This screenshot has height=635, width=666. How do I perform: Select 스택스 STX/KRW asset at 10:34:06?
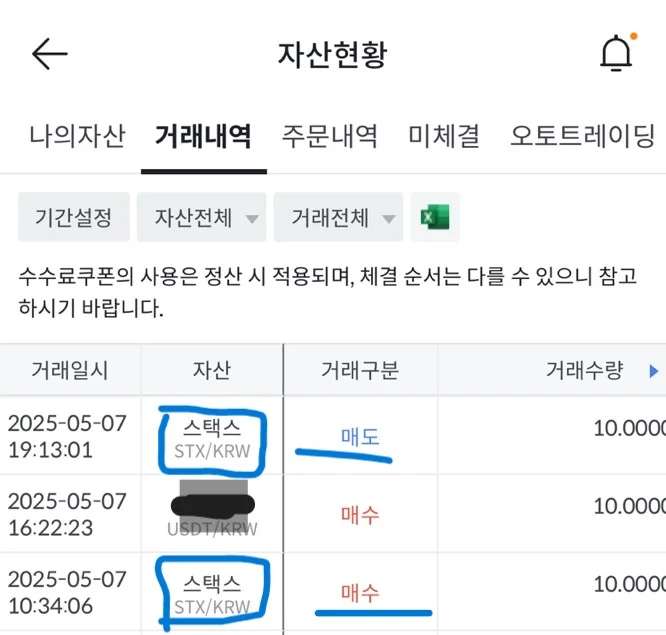(x=210, y=593)
